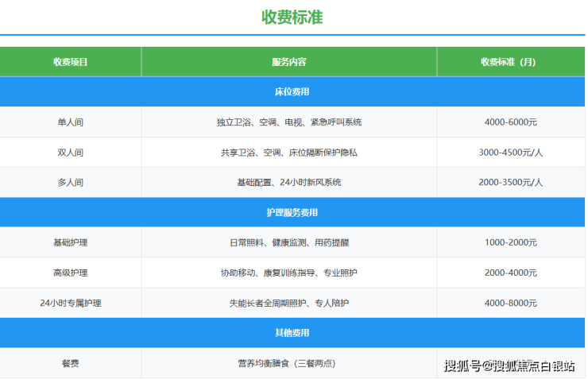Click the 搜狐号@搜狐焦点白银站 watermark
Screen dimensions: 588x379
click(509, 365)
